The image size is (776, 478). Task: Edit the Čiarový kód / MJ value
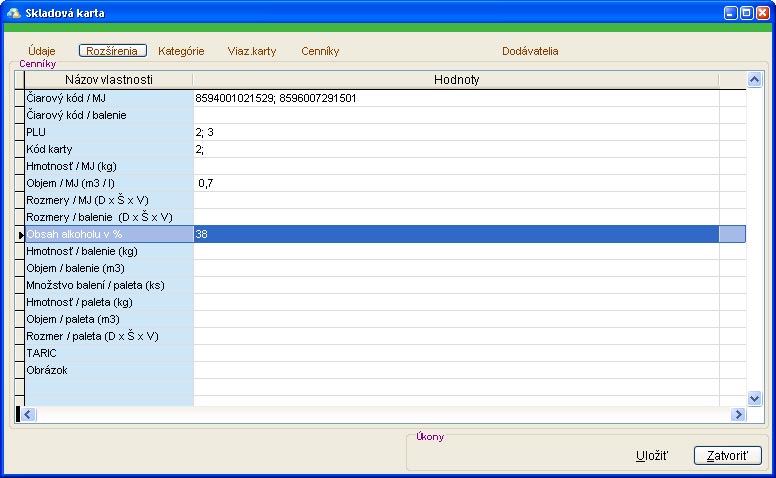455,98
